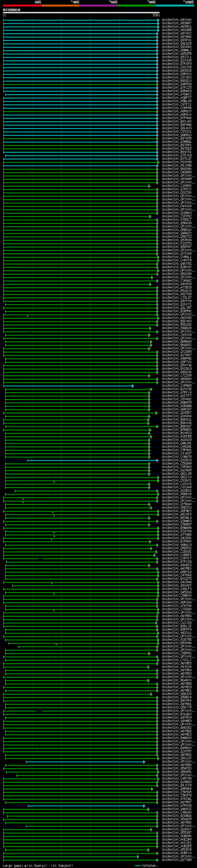Click the UniRef100_Q245E7 label
Image resolution: width=197 pixels, height=868 pixels.
[x=176, y=413]
